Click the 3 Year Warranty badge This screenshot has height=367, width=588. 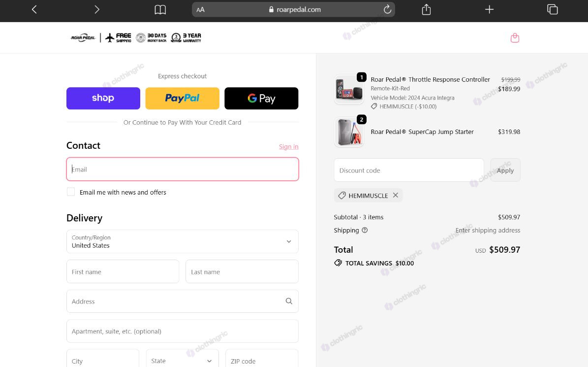pos(186,37)
